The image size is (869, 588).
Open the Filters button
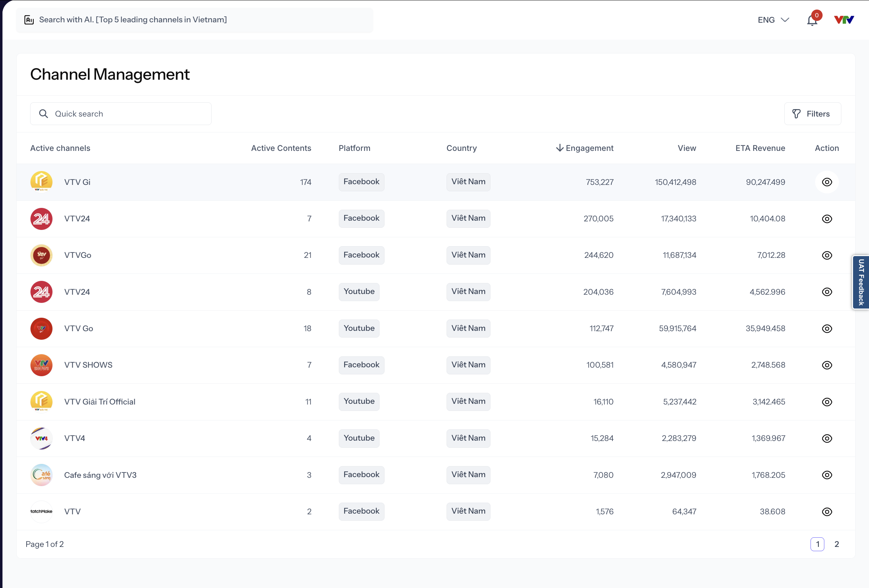point(812,114)
